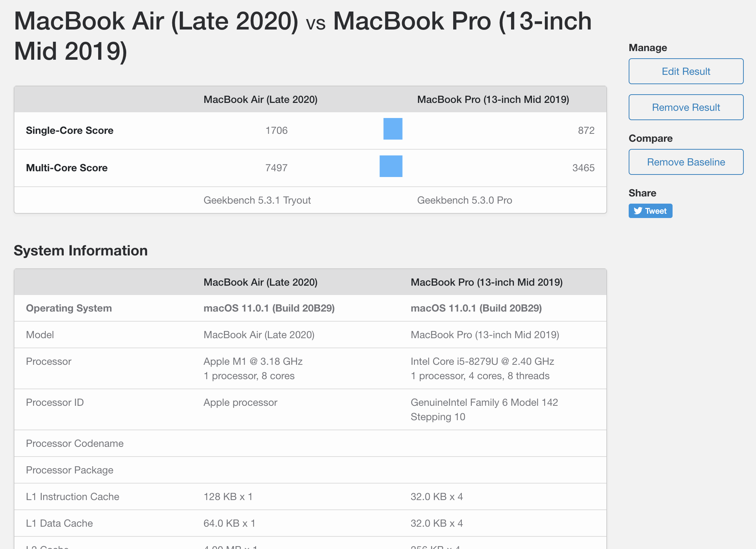Click L1 Instruction Cache value 32.0 KB x 4
The height and width of the screenshot is (549, 756).
pos(437,497)
